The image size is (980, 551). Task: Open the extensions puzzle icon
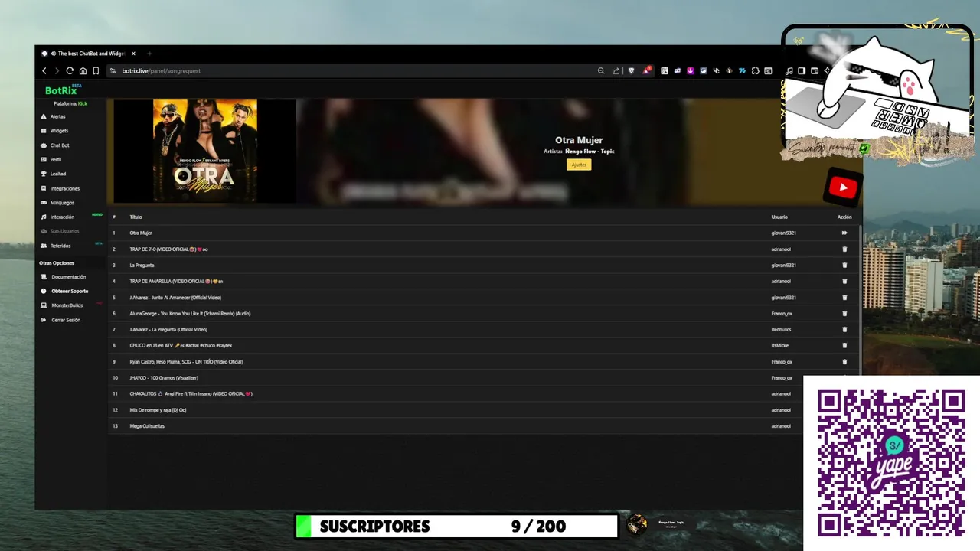[x=755, y=70]
